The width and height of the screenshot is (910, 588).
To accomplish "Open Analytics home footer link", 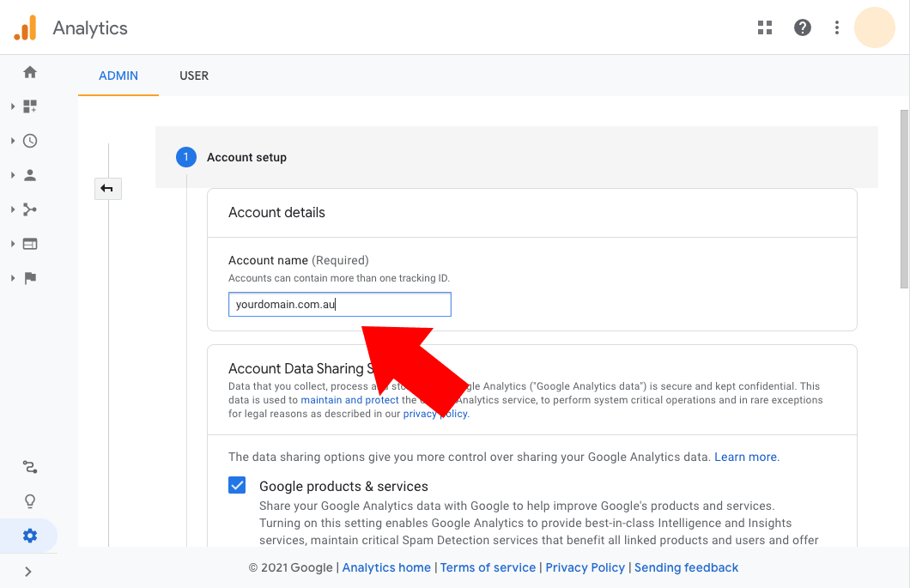I will coord(386,567).
